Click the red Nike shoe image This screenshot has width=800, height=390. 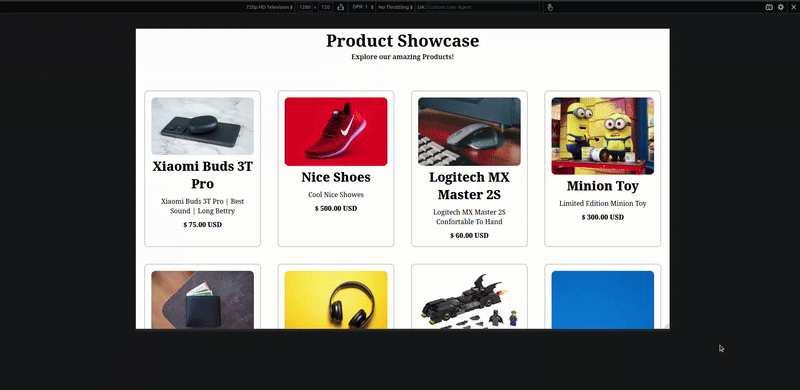[x=336, y=132]
